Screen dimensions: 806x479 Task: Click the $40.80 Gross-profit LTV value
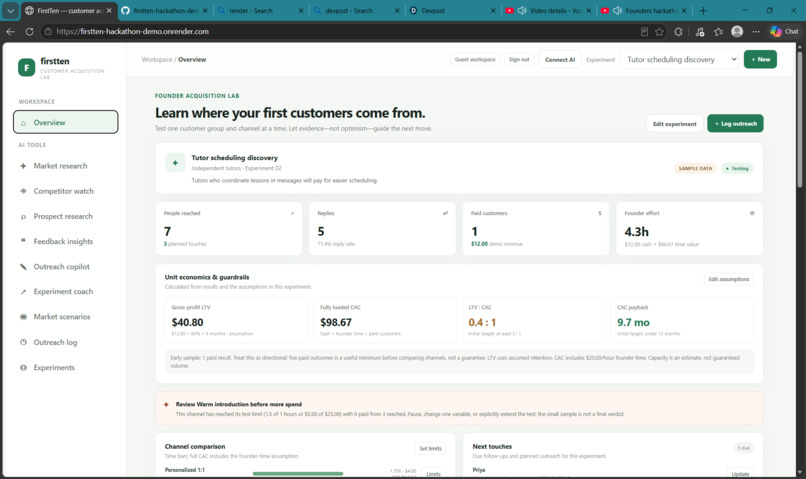[187, 322]
